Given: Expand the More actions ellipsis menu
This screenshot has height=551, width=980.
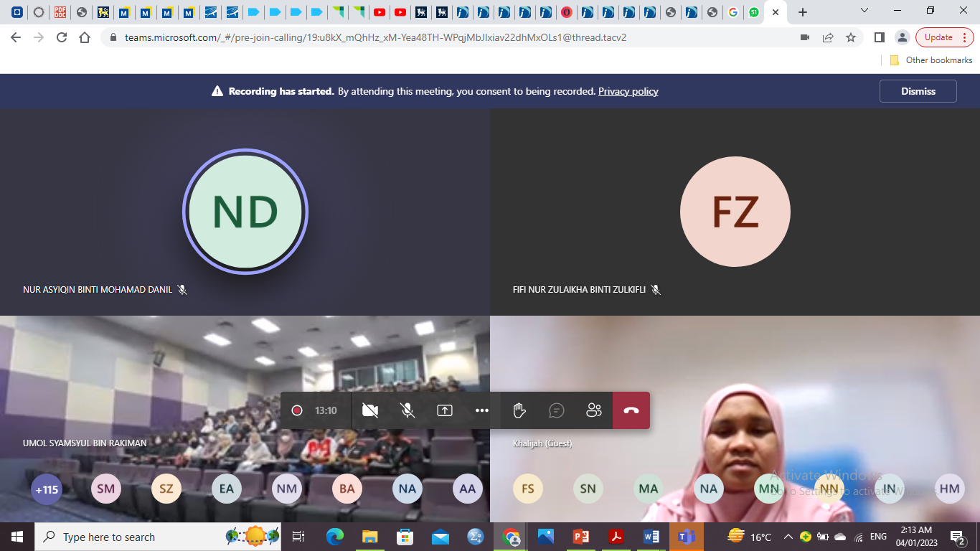Looking at the screenshot, I should tap(482, 410).
